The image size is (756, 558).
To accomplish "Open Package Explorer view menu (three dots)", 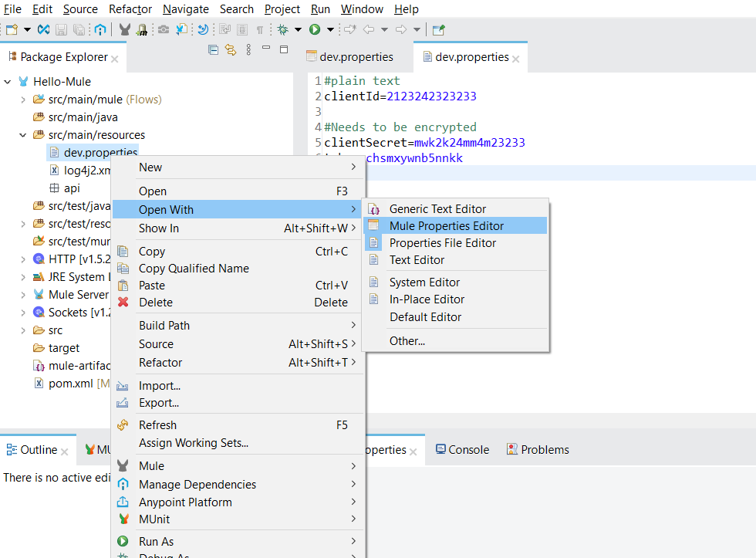I will click(x=248, y=50).
